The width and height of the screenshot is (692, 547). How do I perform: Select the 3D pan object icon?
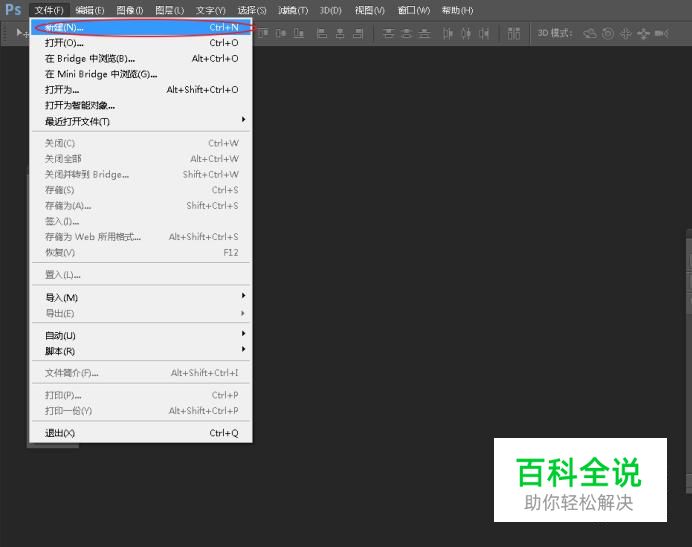[625, 33]
